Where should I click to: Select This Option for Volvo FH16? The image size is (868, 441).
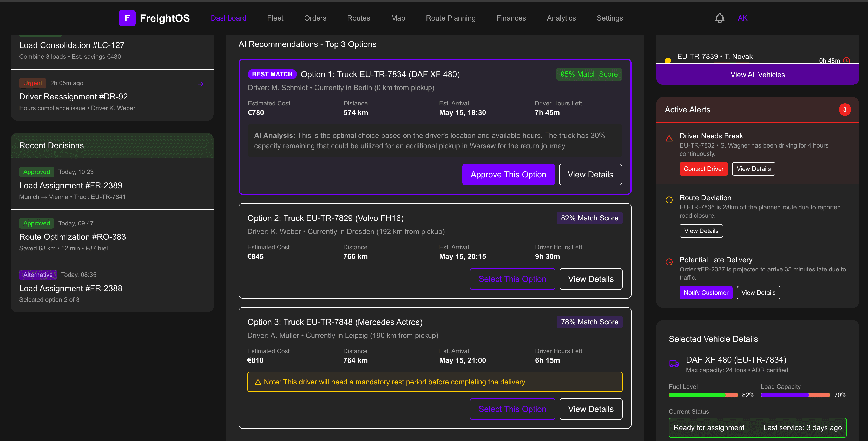pos(512,279)
